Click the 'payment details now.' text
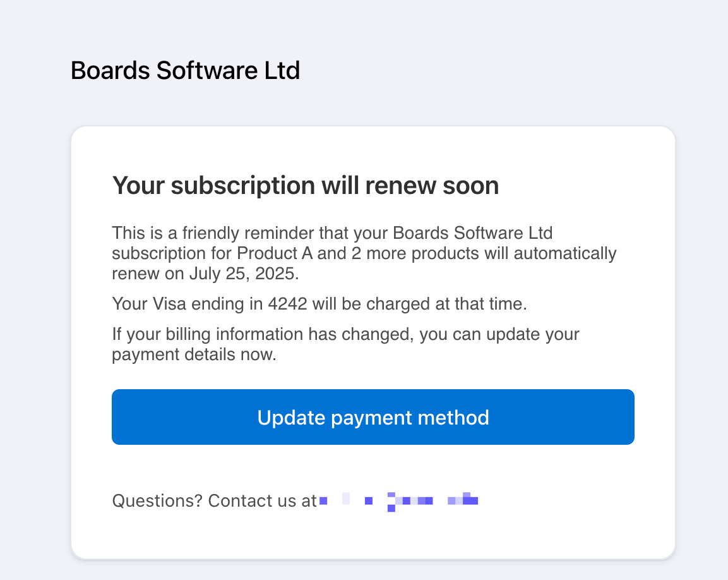 (194, 354)
